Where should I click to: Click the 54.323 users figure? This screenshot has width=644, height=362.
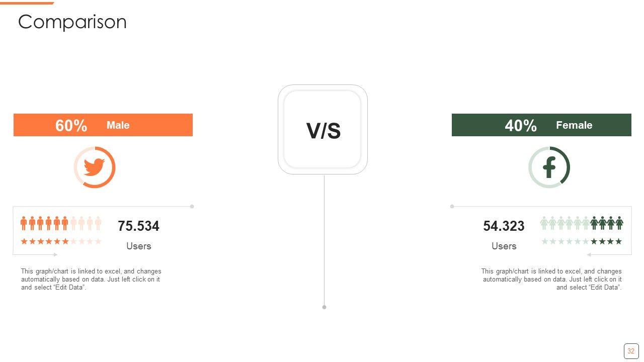(x=504, y=226)
